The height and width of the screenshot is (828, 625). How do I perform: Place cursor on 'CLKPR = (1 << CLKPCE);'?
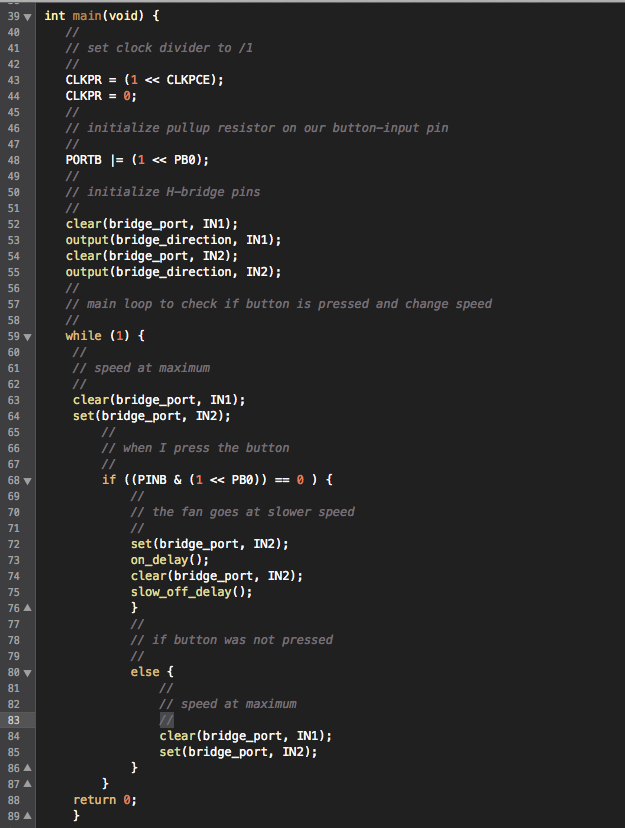(x=144, y=80)
